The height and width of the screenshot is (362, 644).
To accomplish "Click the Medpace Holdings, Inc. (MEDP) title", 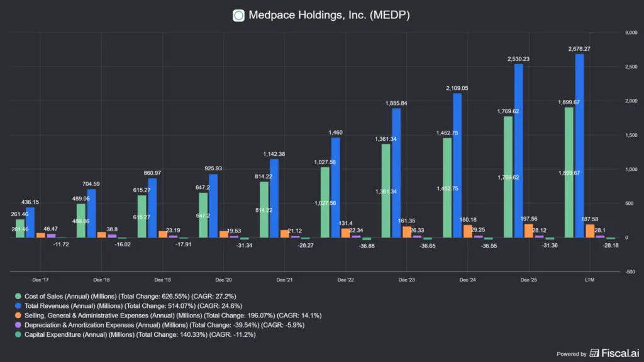I will (329, 15).
